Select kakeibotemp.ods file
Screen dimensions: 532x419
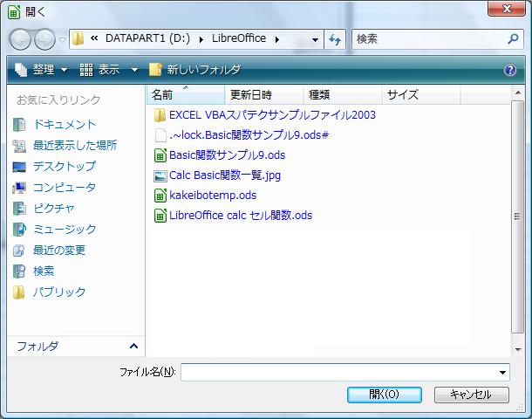(213, 196)
